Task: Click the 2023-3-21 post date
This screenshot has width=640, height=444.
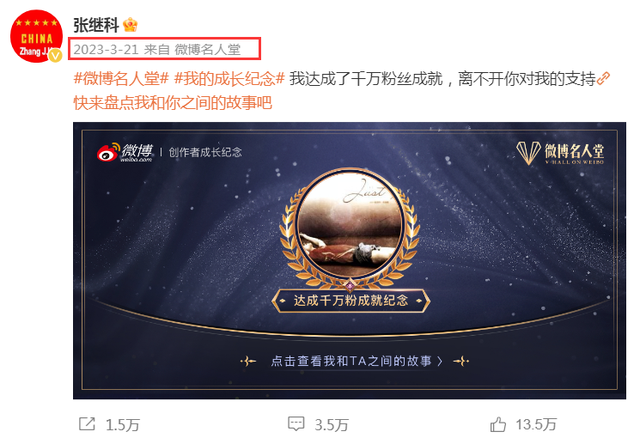Action: [x=106, y=50]
